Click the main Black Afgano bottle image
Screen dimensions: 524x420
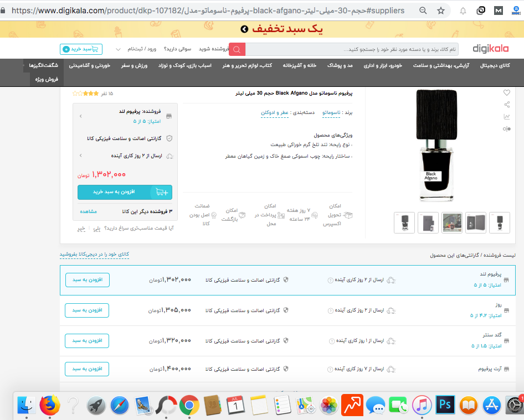point(436,145)
